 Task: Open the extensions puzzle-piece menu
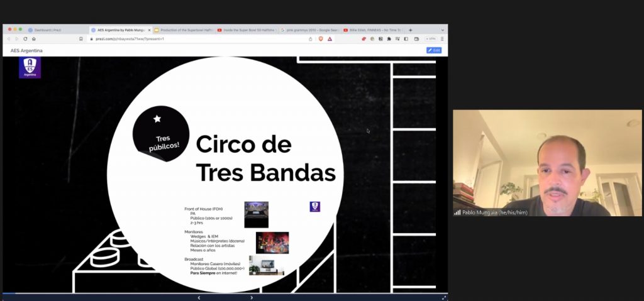pos(389,39)
